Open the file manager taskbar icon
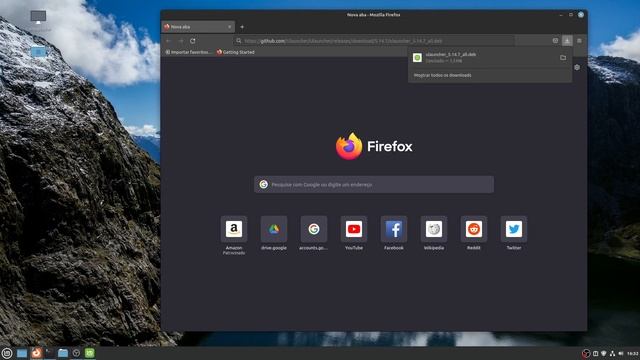The width and height of the screenshot is (640, 360). 63,353
